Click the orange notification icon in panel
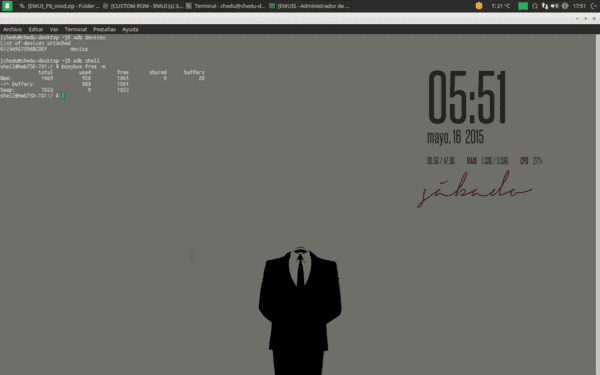Image resolution: width=600 pixels, height=375 pixels. click(479, 6)
